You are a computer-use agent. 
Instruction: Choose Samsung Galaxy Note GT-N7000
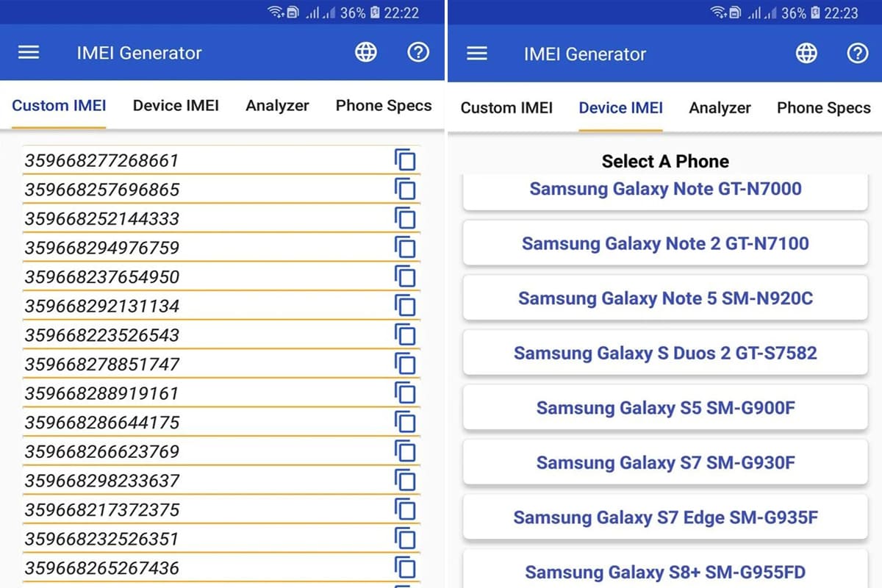[x=665, y=190]
